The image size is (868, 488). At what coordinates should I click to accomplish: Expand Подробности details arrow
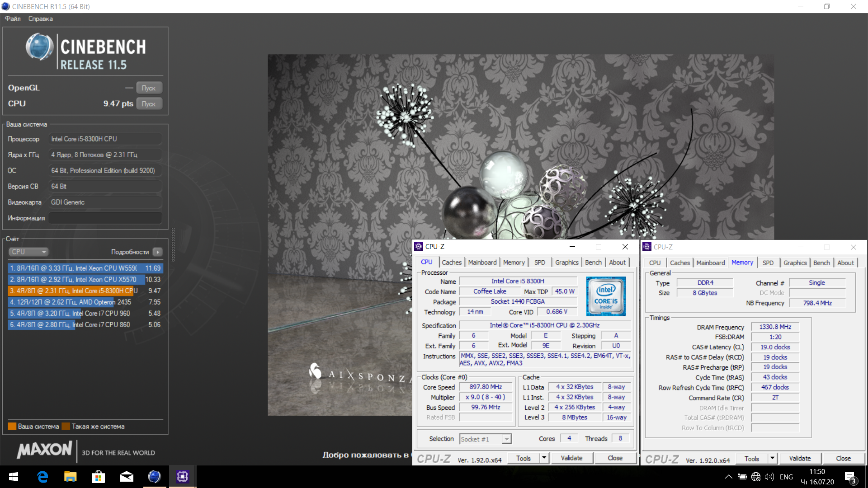(157, 252)
